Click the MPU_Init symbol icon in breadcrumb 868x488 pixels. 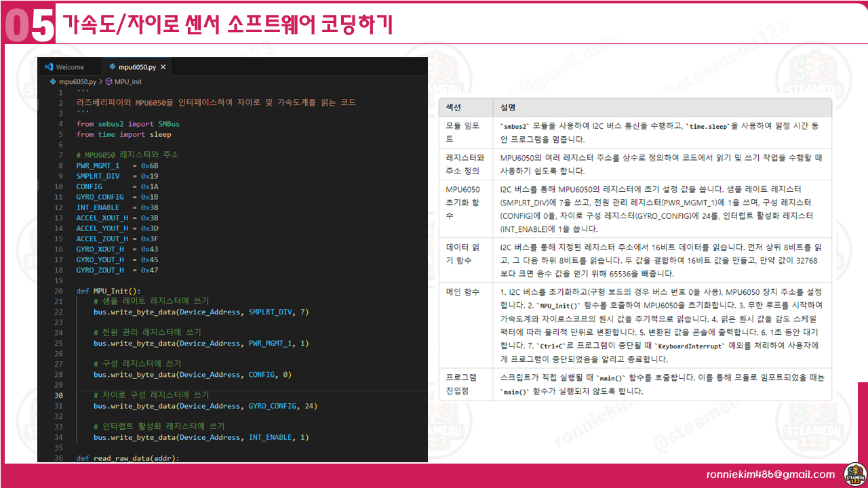coord(108,81)
